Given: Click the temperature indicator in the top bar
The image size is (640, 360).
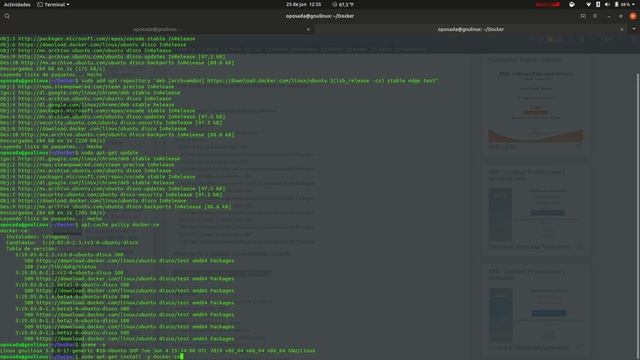Looking at the screenshot, I should (343, 4).
